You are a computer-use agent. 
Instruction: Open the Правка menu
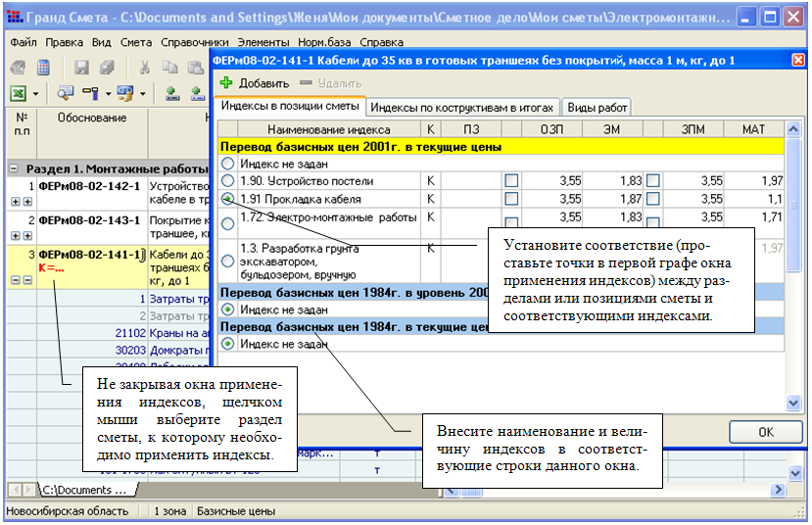(64, 42)
